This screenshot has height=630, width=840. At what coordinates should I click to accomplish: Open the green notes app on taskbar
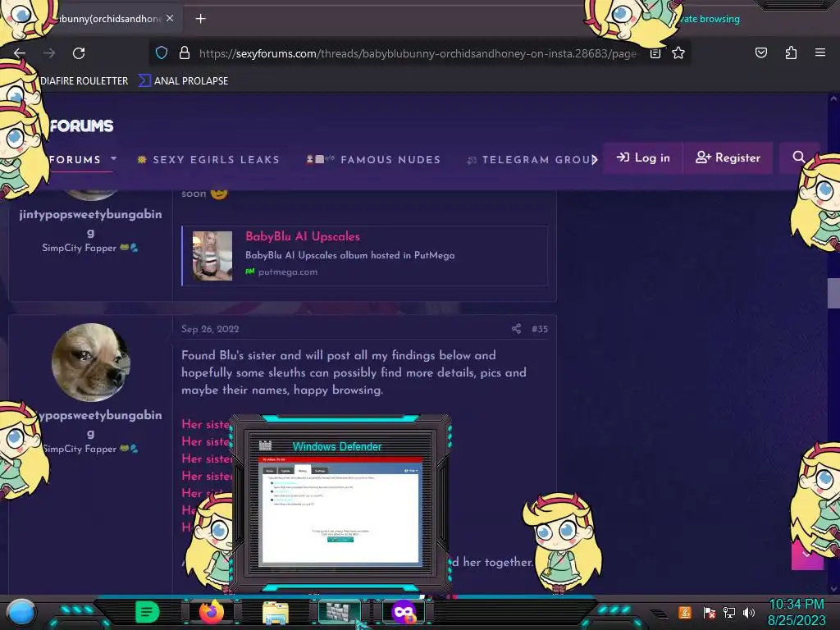tap(148, 612)
